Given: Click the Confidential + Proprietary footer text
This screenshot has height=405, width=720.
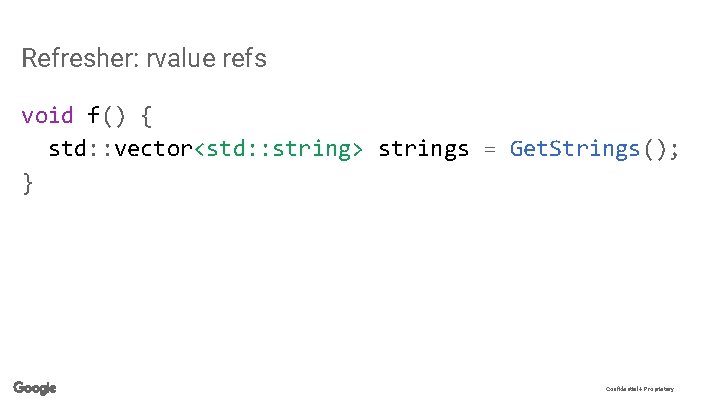Looking at the screenshot, I should pyautogui.click(x=640, y=389).
